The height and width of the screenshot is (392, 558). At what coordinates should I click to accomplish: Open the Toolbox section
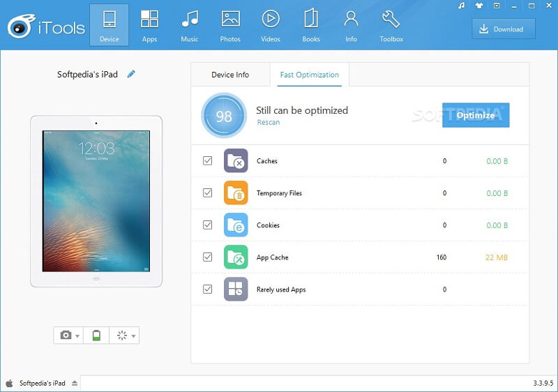click(x=391, y=26)
